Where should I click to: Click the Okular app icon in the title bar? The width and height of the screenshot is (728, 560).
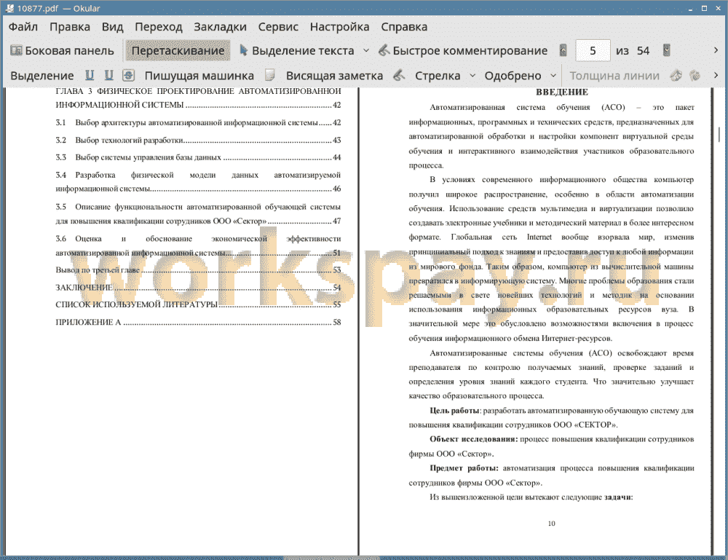tap(9, 8)
